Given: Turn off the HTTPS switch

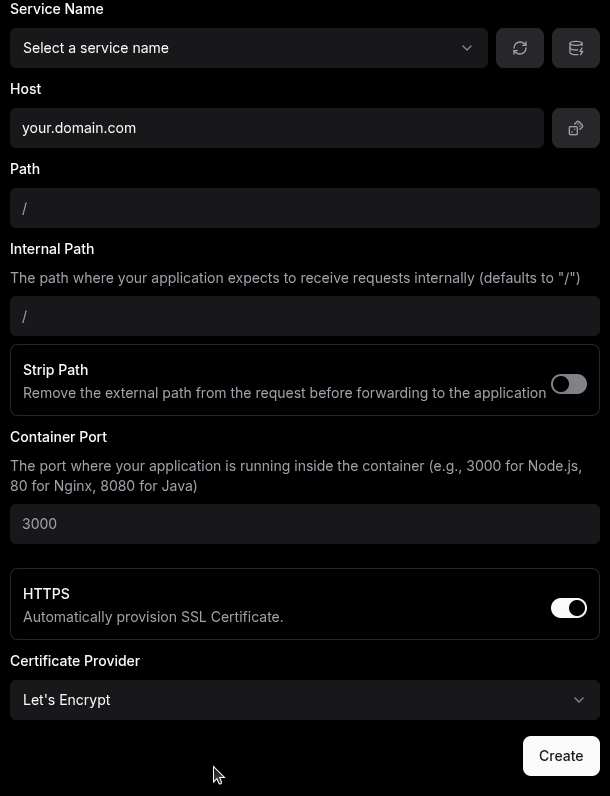Looking at the screenshot, I should pyautogui.click(x=569, y=608).
